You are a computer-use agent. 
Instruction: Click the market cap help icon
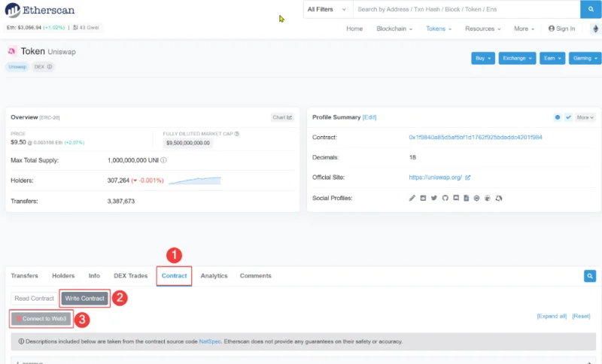237,134
